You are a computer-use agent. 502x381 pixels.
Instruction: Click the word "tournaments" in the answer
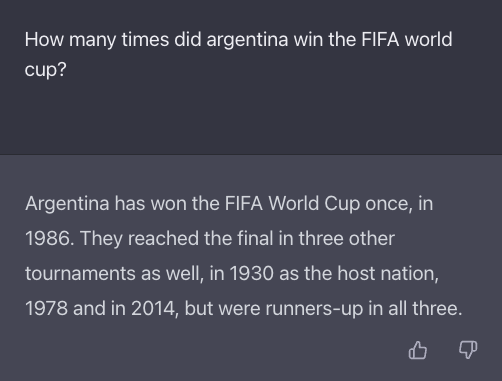pos(80,273)
